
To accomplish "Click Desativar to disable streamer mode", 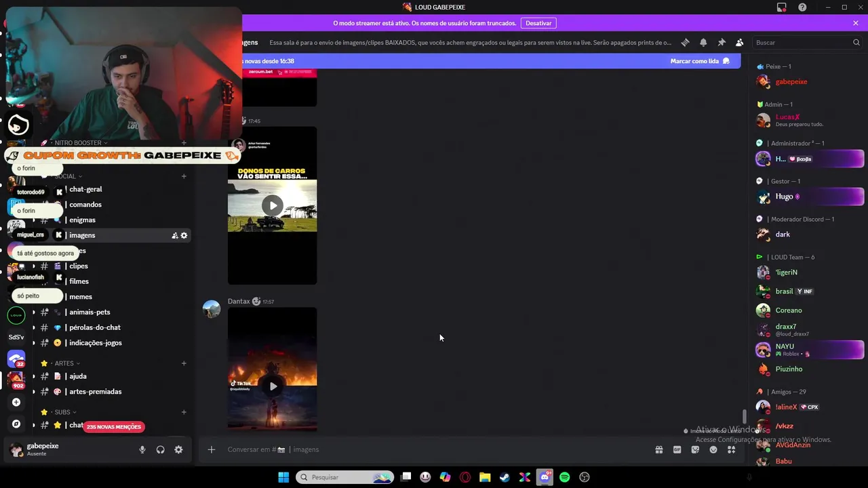I will click(538, 23).
